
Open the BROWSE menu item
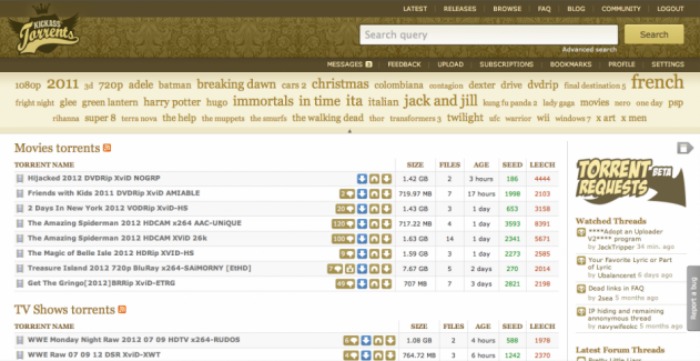coord(507,8)
